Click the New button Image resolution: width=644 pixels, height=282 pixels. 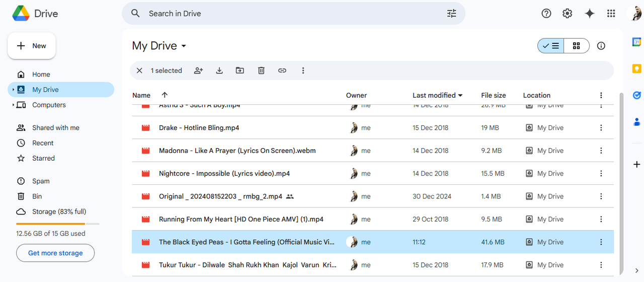point(32,46)
